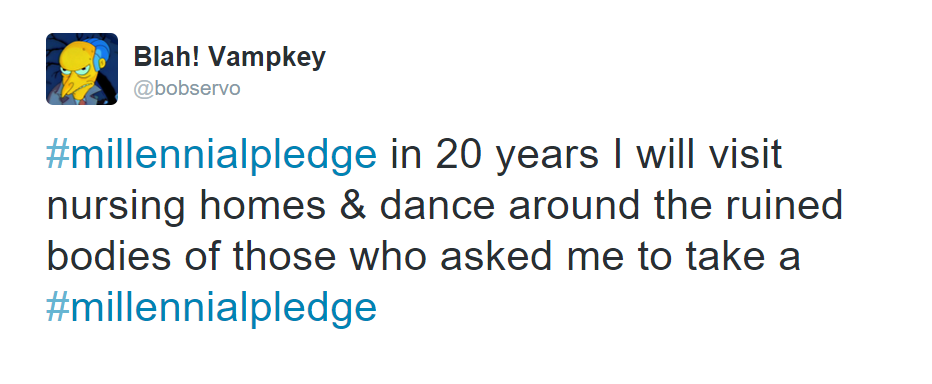Click the word "those" in the tweet
This screenshot has width=932, height=384.
tap(284, 256)
